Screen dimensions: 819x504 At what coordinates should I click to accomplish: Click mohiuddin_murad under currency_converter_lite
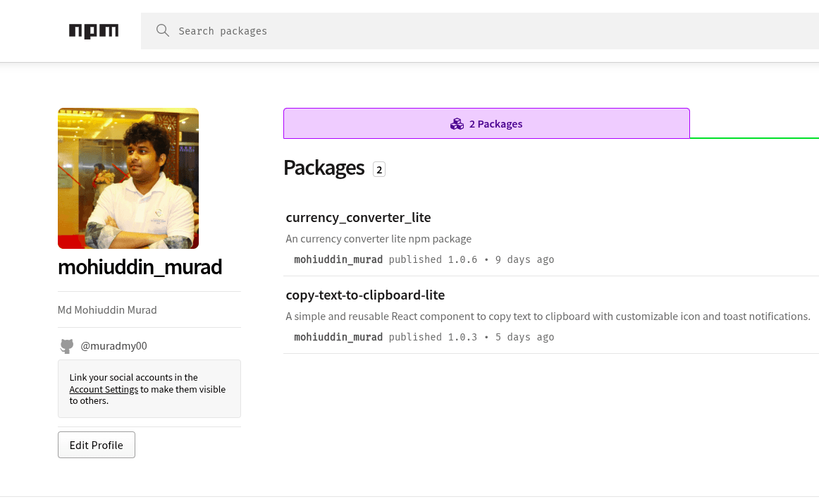(x=338, y=259)
